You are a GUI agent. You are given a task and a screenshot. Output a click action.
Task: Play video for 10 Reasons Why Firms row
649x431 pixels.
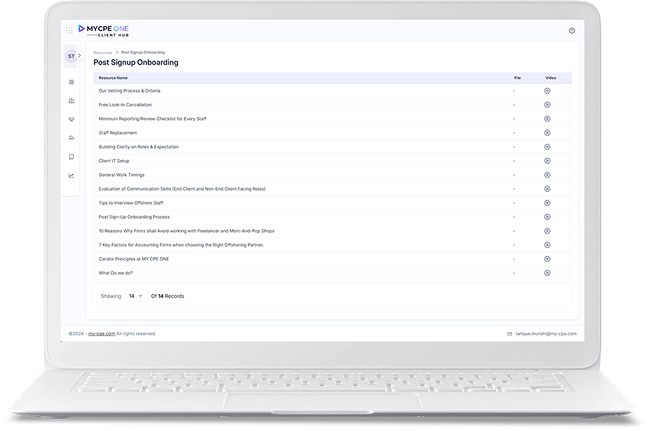pos(547,231)
